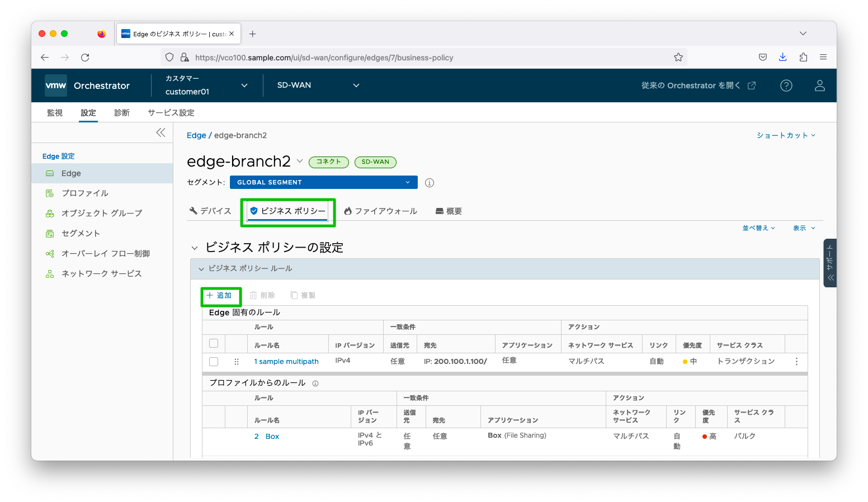Switch to the サービス設定 tab
The width and height of the screenshot is (868, 502).
pyautogui.click(x=171, y=113)
